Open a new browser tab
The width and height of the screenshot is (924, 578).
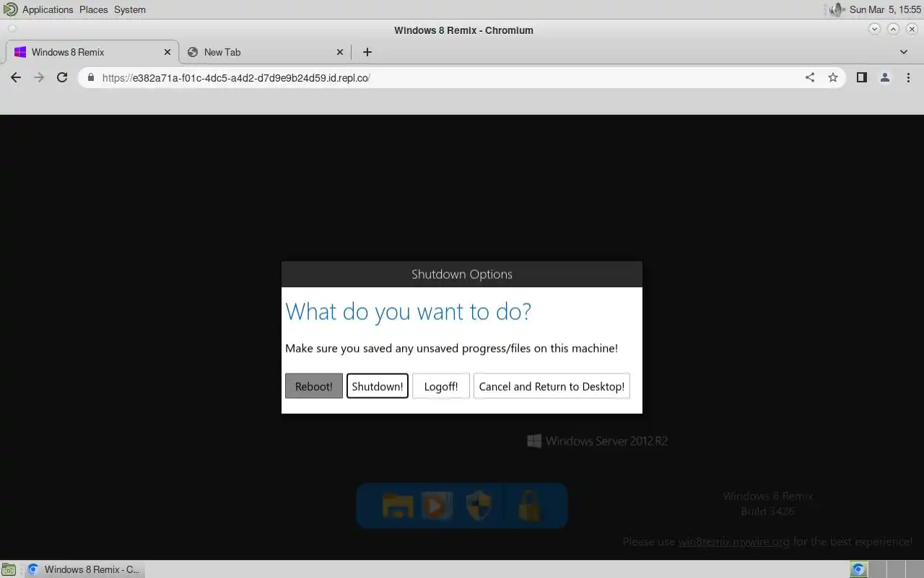(x=367, y=52)
